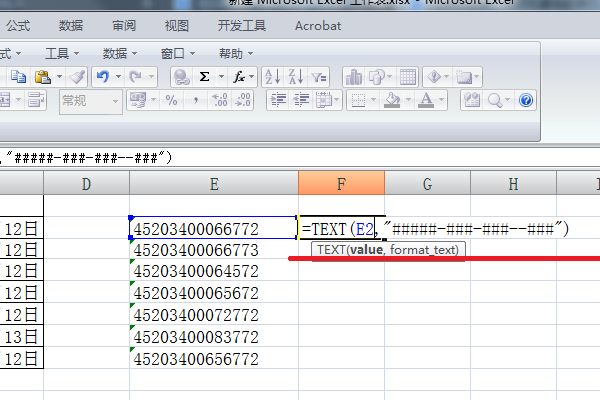Click the left indent icon
The image size is (600, 400).
click(278, 100)
